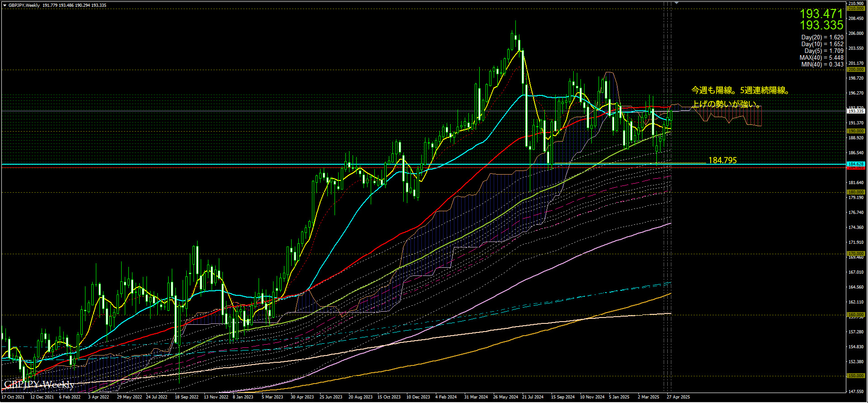The width and height of the screenshot is (868, 403).
Task: Click the 3 Apr 2022 date label
Action: pyautogui.click(x=99, y=397)
